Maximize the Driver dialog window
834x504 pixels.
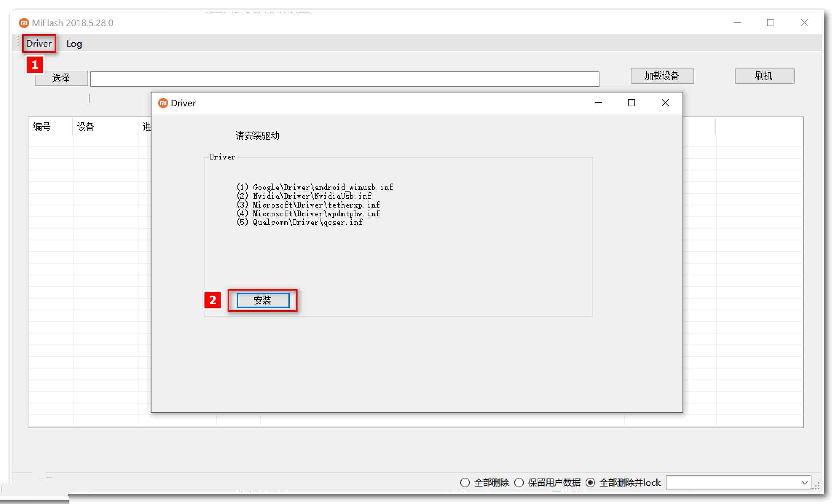click(631, 103)
